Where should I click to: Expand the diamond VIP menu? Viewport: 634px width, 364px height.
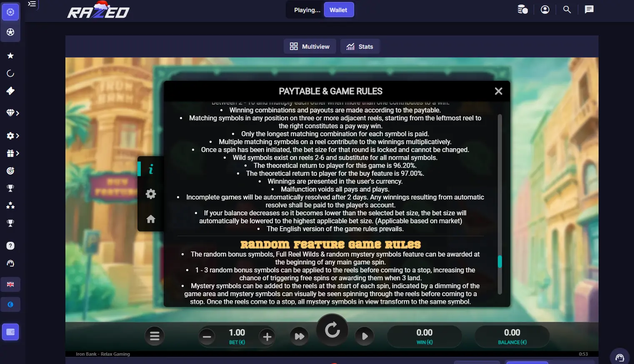click(12, 113)
